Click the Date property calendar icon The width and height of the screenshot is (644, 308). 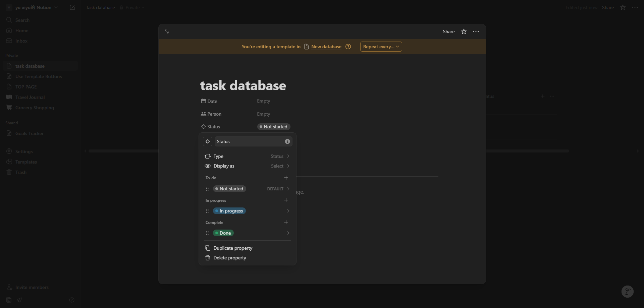tap(204, 101)
